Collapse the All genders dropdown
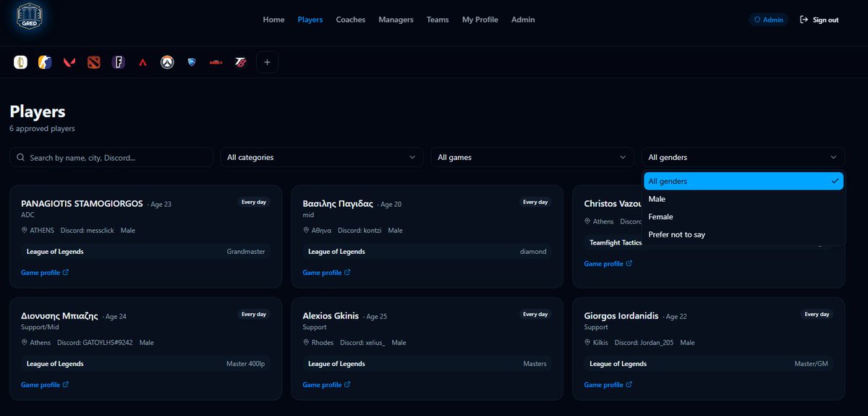This screenshot has height=416, width=868. click(743, 157)
